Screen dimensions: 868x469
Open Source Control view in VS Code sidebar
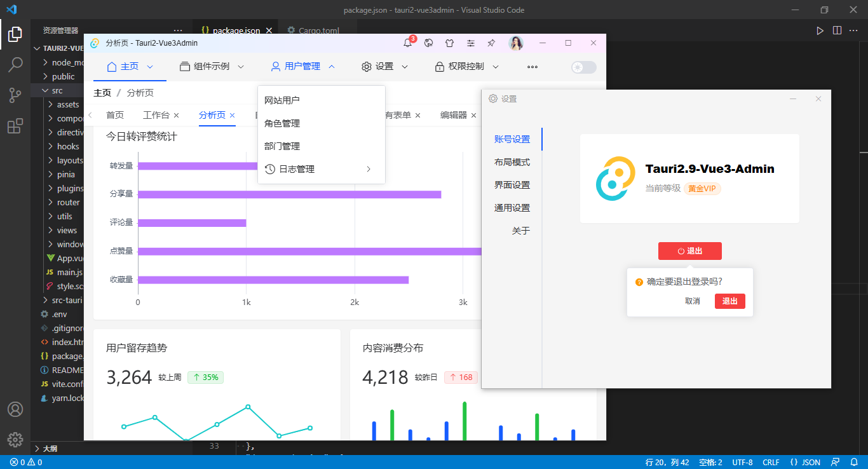point(15,95)
